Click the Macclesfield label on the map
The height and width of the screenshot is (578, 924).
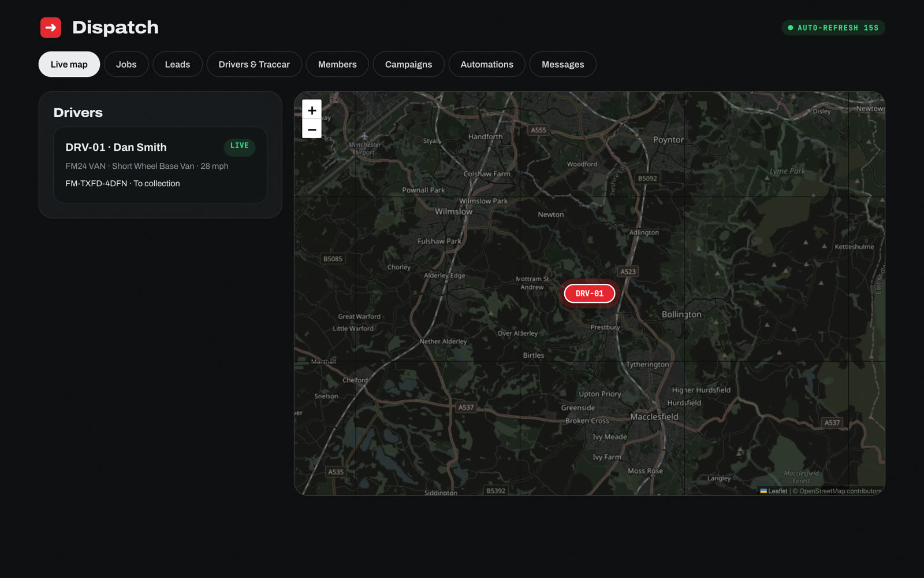point(654,417)
